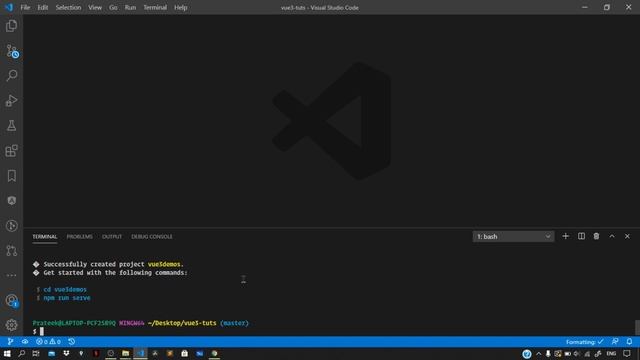Open the Terminal menu
This screenshot has height=360, width=640.
click(155, 7)
